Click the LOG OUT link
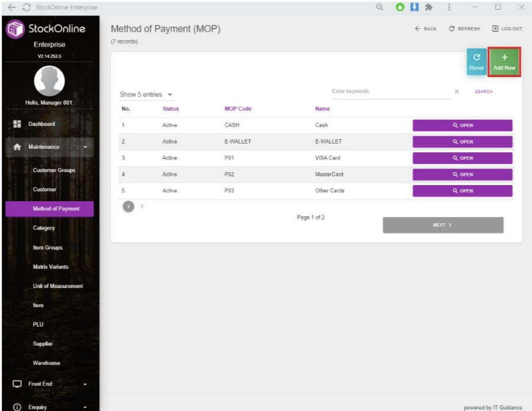532x411 pixels. pos(507,29)
